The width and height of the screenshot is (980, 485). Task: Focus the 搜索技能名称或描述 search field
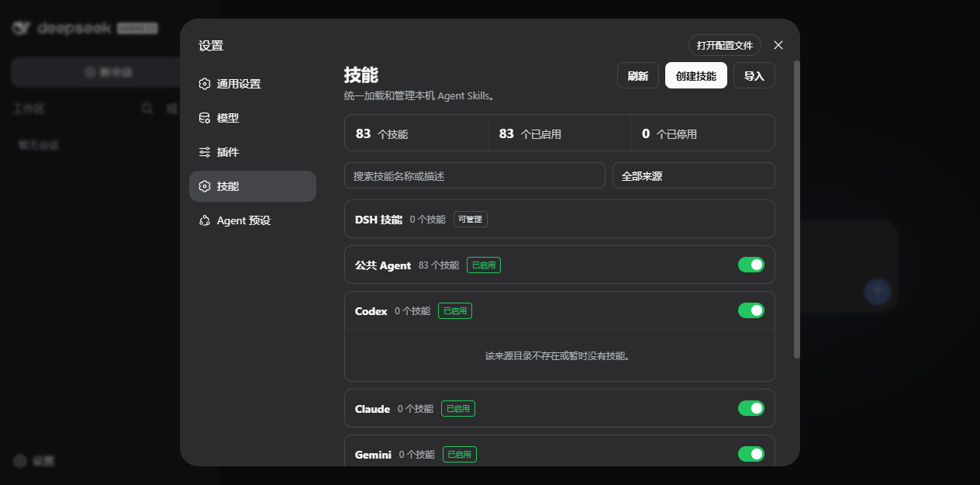(x=474, y=175)
